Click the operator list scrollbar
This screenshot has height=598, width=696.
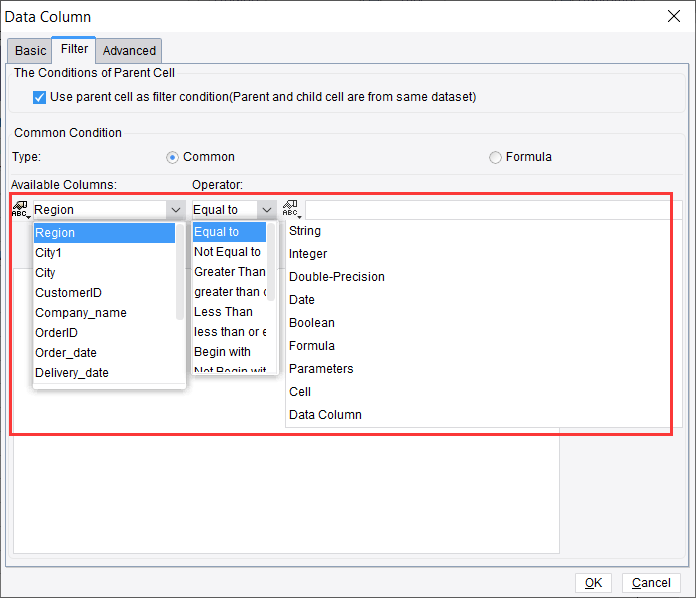tap(271, 262)
